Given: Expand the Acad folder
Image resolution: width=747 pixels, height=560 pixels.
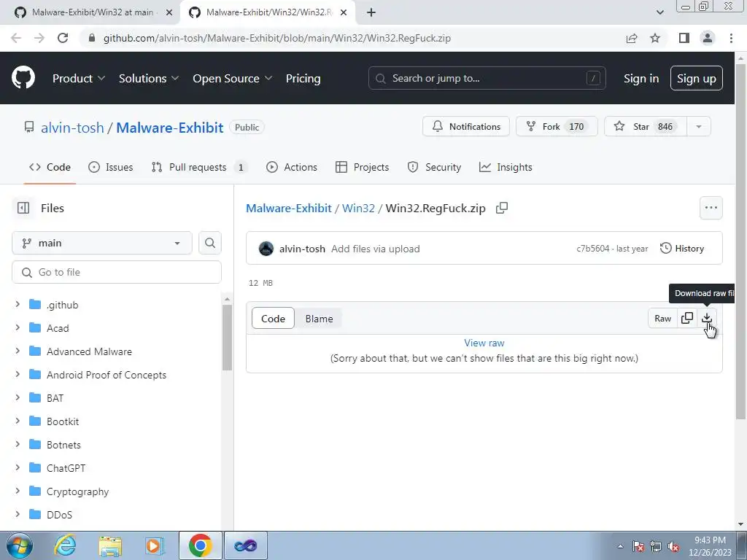Looking at the screenshot, I should tap(18, 327).
